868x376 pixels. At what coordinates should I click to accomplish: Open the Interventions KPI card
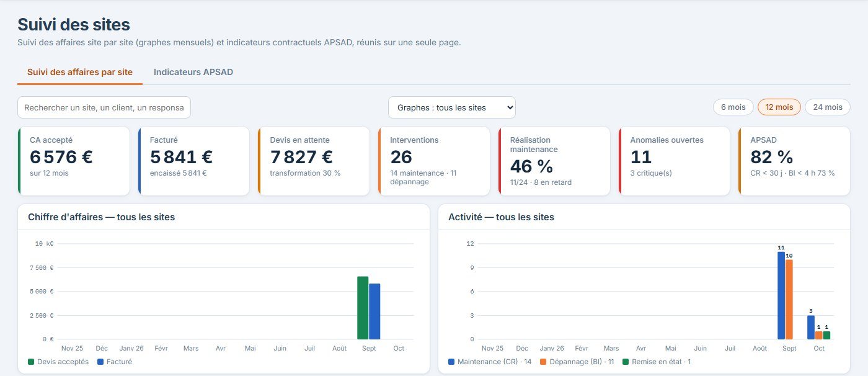click(x=434, y=161)
